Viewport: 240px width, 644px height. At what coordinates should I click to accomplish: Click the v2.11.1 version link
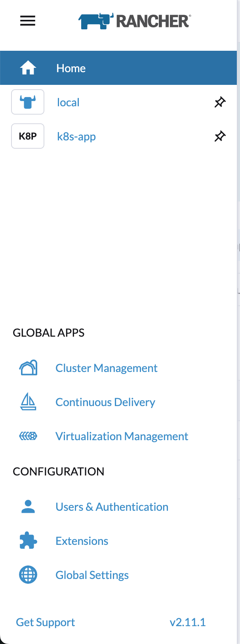click(188, 622)
